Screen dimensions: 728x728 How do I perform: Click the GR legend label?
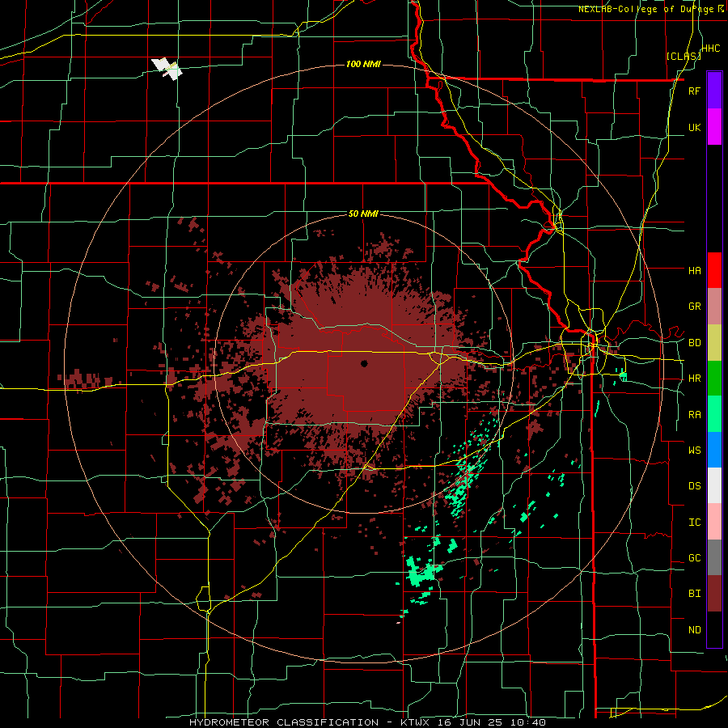(x=694, y=307)
